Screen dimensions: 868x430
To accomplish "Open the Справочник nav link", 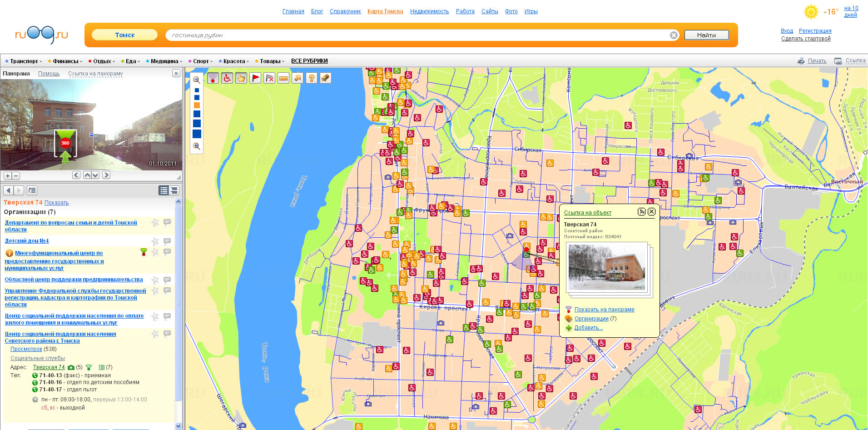I will [x=345, y=11].
